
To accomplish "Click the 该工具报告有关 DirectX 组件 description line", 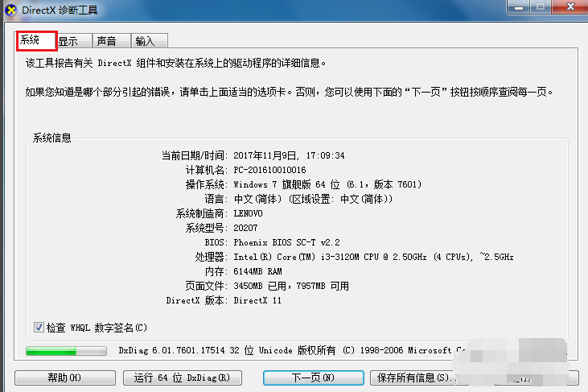I will click(175, 63).
